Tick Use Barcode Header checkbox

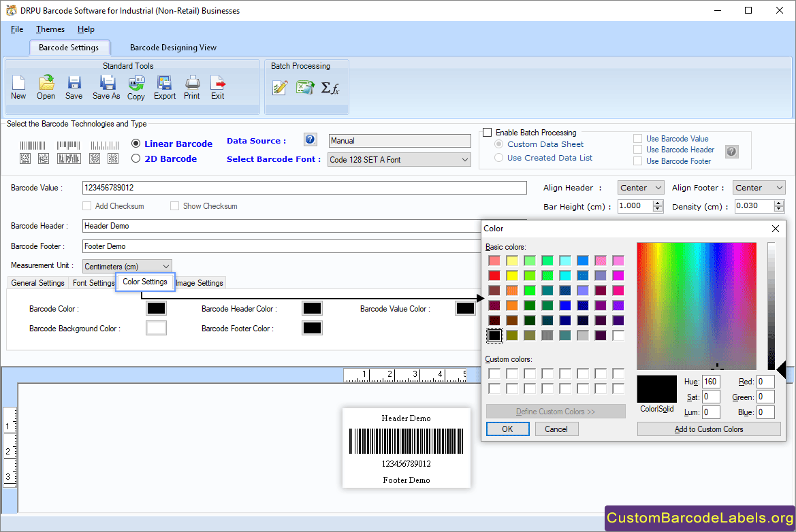tap(637, 149)
